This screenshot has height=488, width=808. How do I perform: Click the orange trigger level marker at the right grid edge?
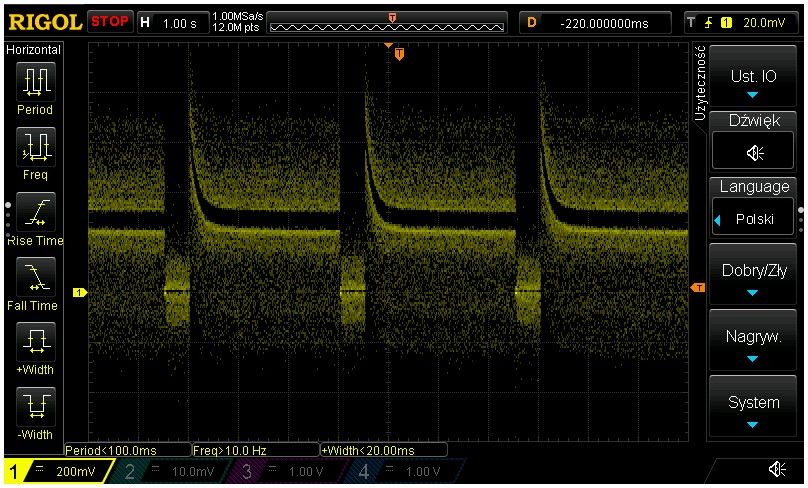pyautogui.click(x=698, y=288)
